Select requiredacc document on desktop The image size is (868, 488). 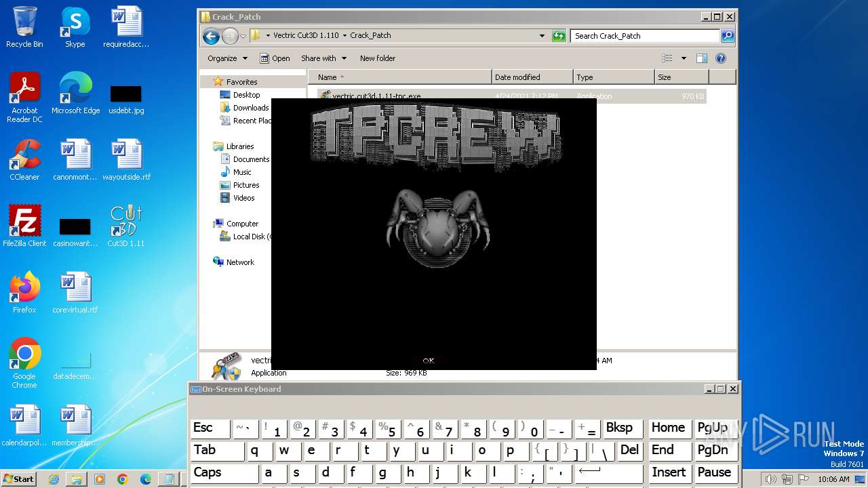coord(126,27)
